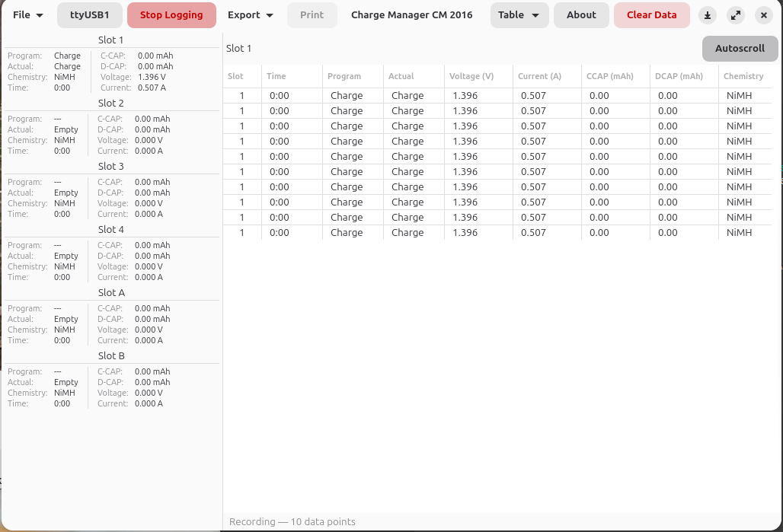Viewport: 783px width, 532px height.
Task: Sort by the Voltage (V) column header
Action: 471,76
